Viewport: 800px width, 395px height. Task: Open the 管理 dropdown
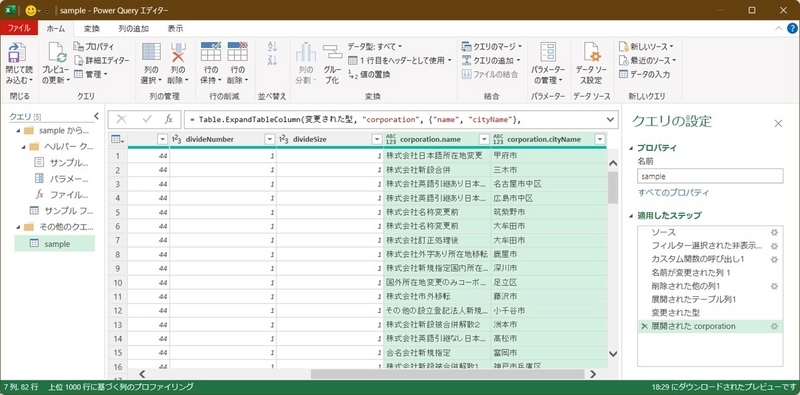click(x=90, y=74)
